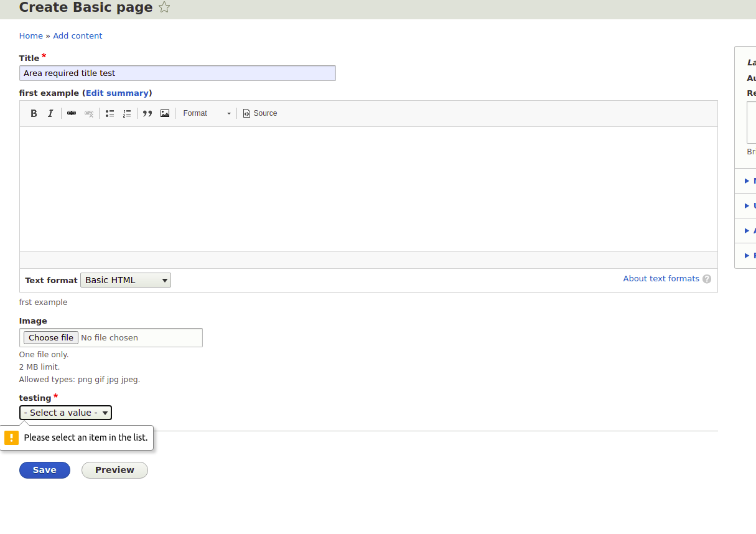The image size is (756, 534).
Task: Insert a numbered list
Action: click(127, 113)
